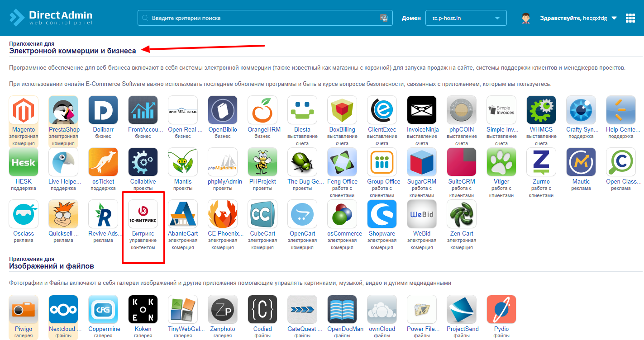Select the OpenBiblio app icon
644x340 pixels.
(x=223, y=110)
